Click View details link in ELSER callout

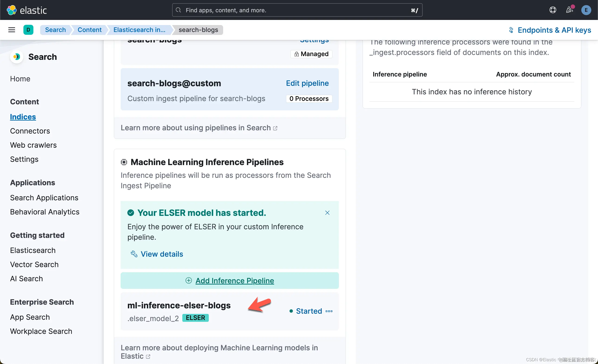point(162,254)
